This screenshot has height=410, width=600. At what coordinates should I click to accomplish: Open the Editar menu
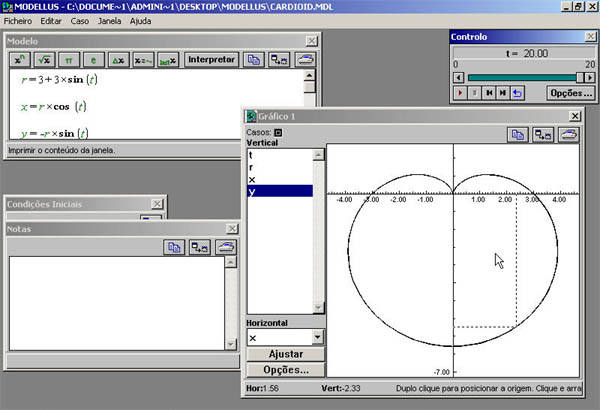click(x=51, y=21)
